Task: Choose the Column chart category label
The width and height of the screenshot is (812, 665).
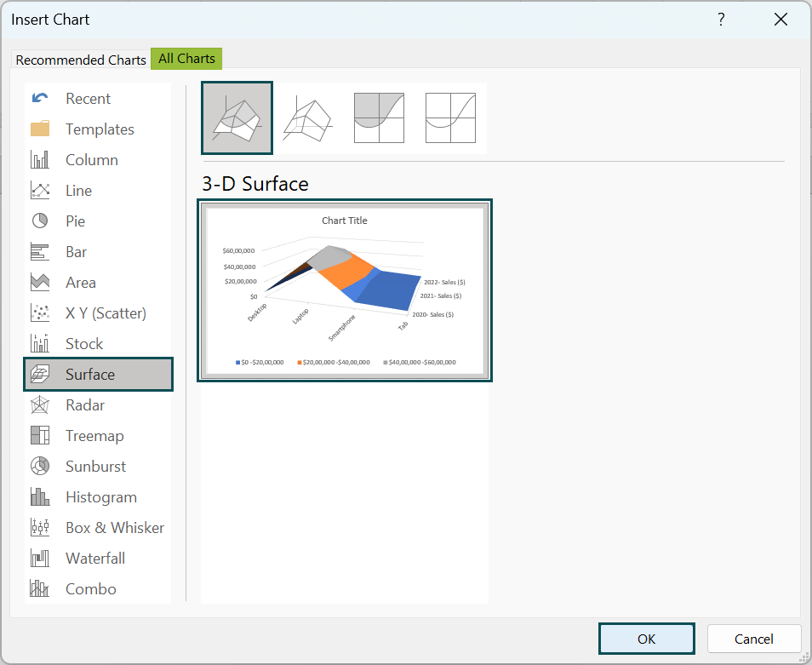Action: 92,159
